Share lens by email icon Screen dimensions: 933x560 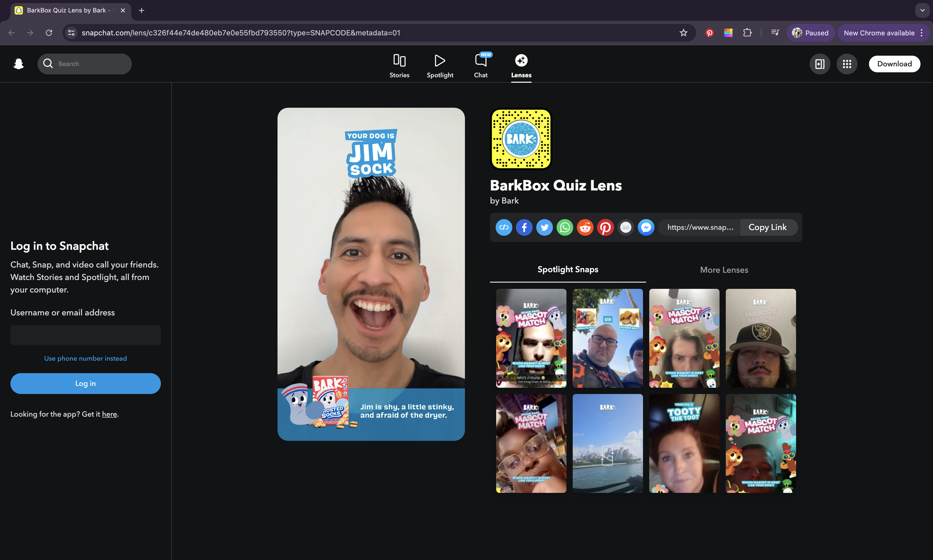625,228
